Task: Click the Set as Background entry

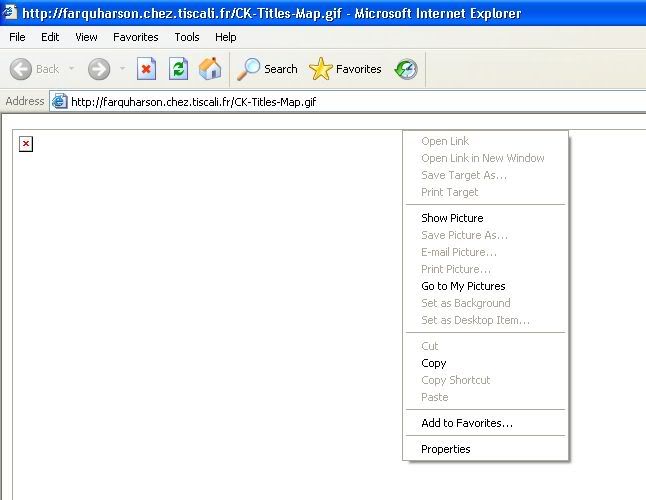Action: (485, 303)
